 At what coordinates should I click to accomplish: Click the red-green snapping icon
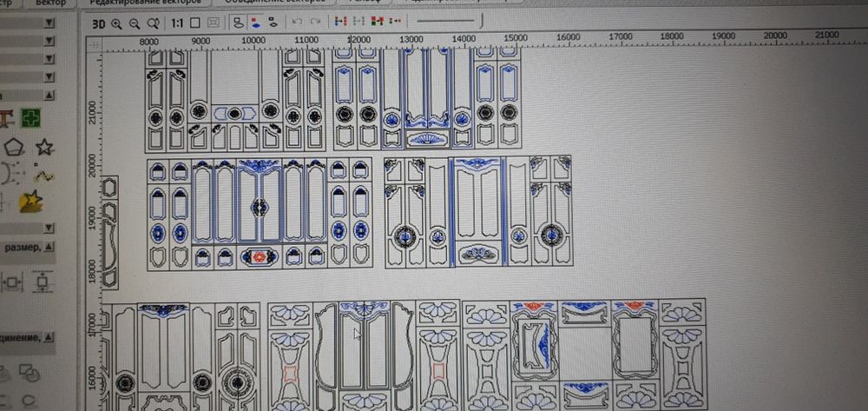point(377,22)
